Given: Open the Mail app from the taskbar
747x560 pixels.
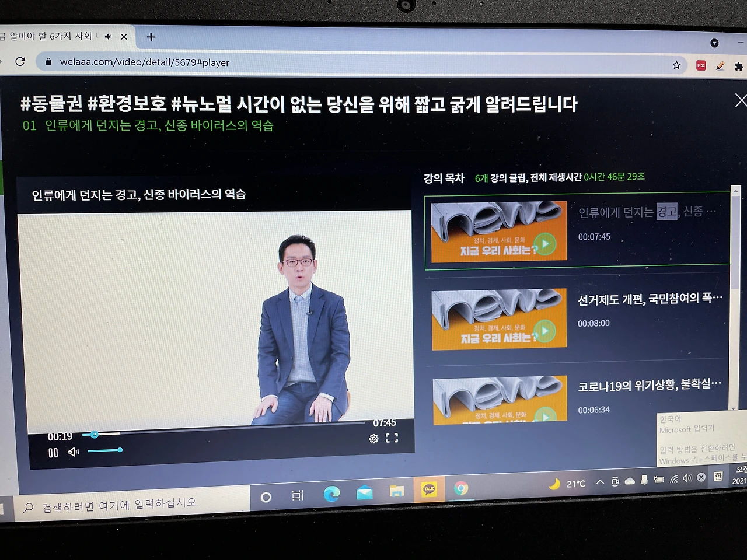Looking at the screenshot, I should pyautogui.click(x=364, y=493).
